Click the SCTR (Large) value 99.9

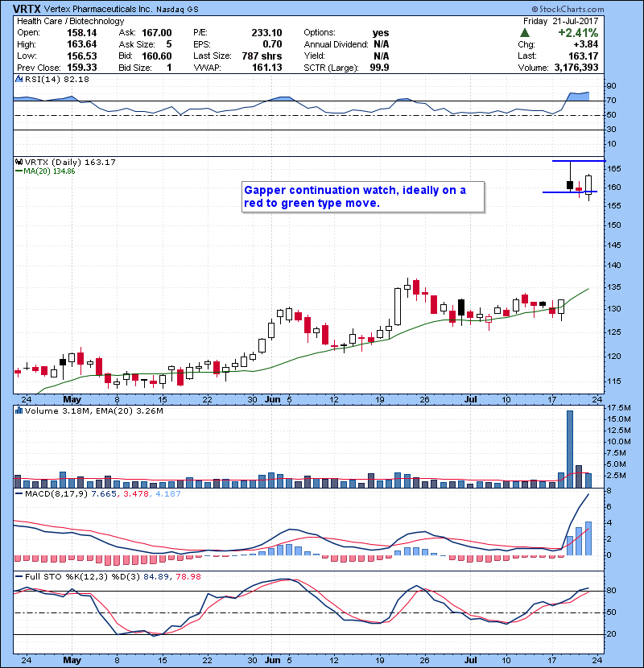point(379,68)
